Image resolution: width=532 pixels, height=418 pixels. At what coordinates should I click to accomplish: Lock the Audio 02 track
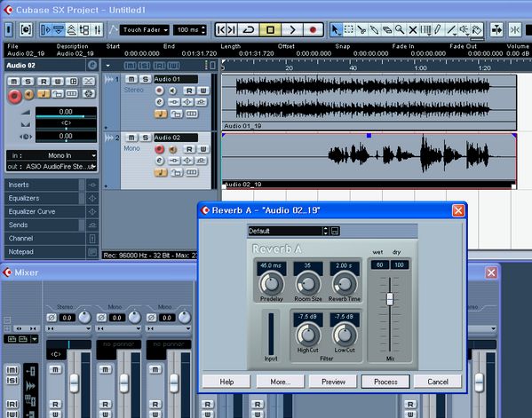[176, 172]
